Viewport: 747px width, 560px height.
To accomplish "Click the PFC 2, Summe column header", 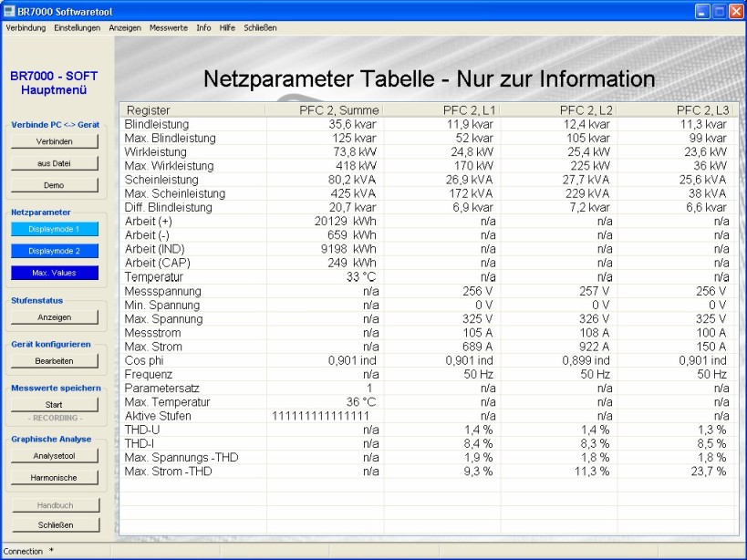I will (x=324, y=110).
